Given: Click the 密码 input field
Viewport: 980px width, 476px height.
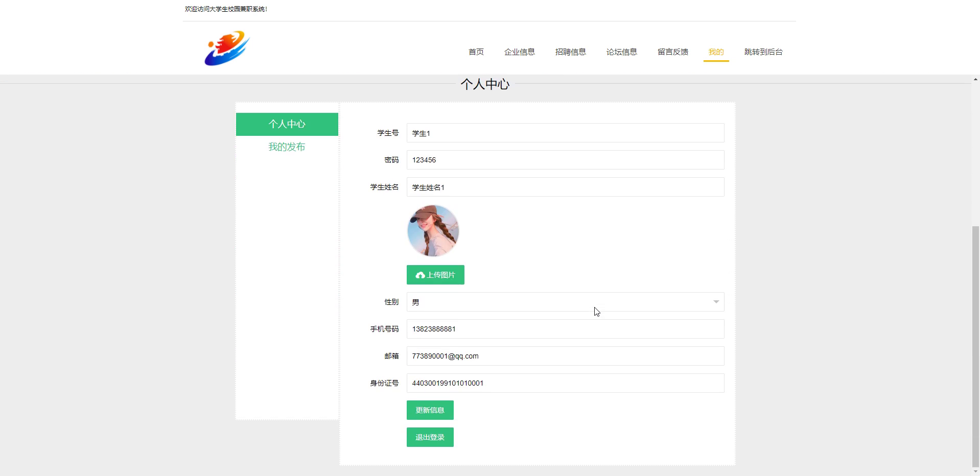Looking at the screenshot, I should coord(565,160).
